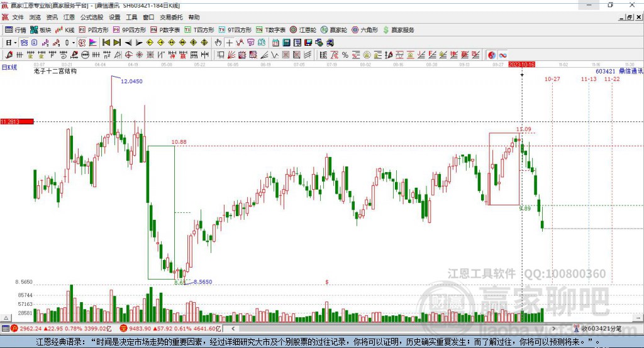The width and height of the screenshot is (644, 348).
Task: Open the 六角形 hexagon tool
Action: [365, 30]
